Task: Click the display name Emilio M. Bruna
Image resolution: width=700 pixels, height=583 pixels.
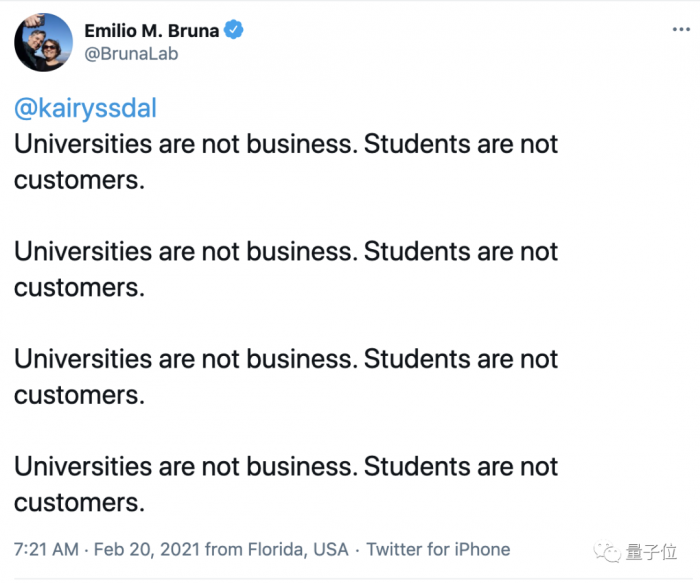Action: pos(152,31)
